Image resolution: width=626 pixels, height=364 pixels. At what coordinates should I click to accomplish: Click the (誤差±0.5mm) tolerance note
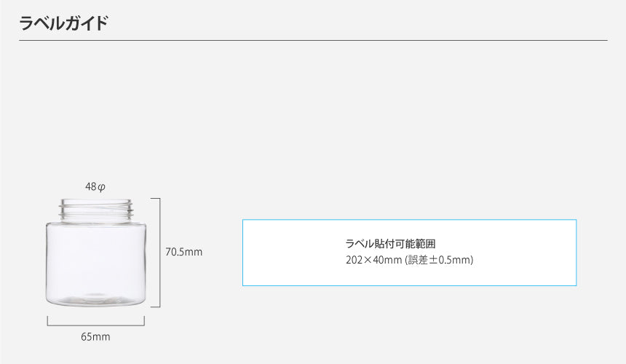tap(439, 259)
